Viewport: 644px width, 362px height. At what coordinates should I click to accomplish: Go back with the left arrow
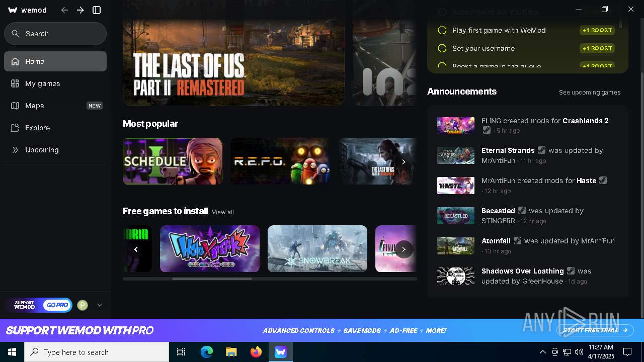point(64,10)
